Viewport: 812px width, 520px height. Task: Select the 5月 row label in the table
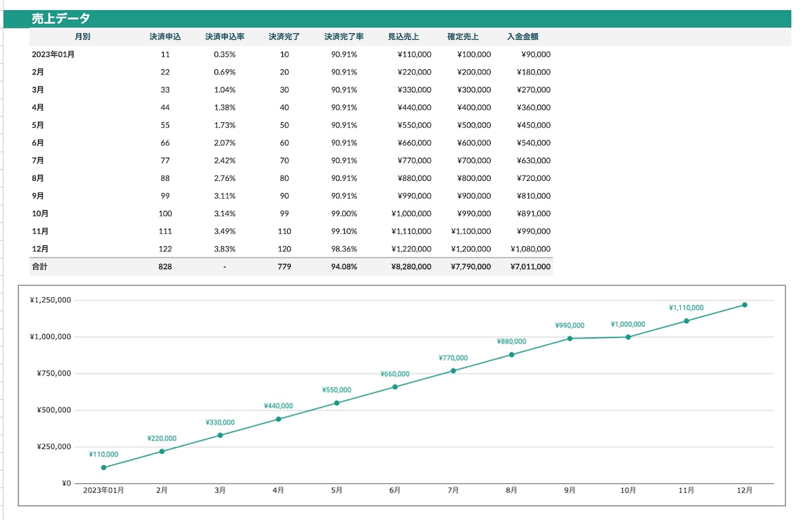[x=38, y=125]
